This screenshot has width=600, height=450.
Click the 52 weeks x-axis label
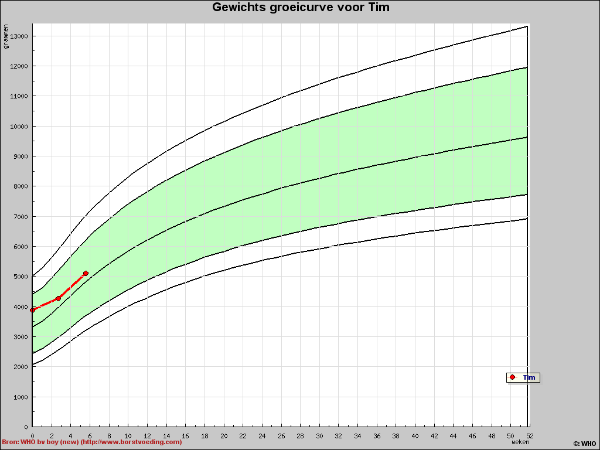(x=529, y=435)
